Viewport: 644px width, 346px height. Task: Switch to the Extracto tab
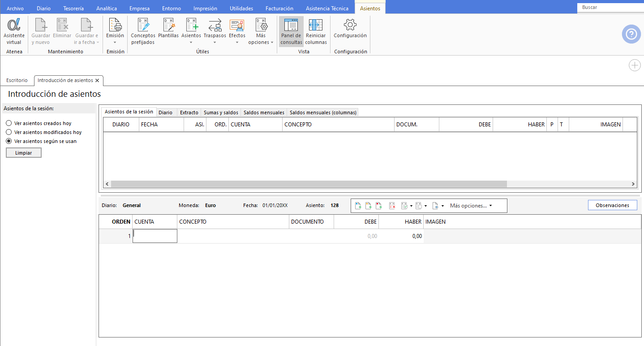[189, 112]
